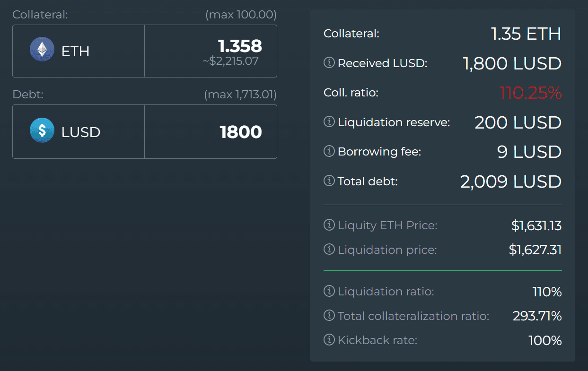This screenshot has height=371, width=588.
Task: Click info icon next to Received LUSD
Action: [x=329, y=63]
